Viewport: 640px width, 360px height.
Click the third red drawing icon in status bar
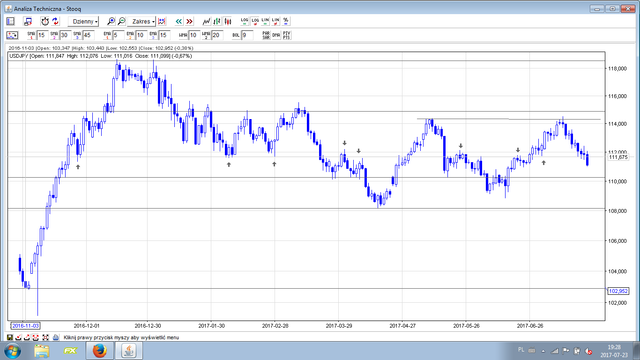(x=36, y=338)
